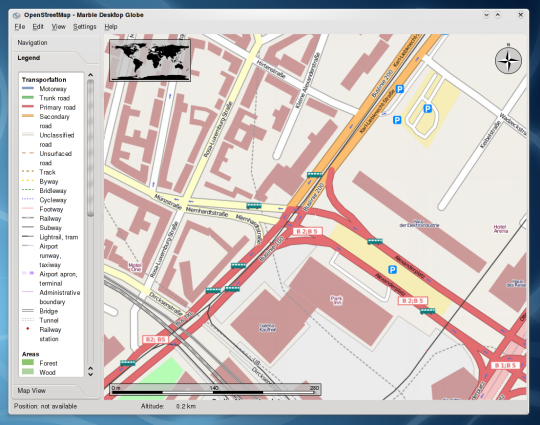
Task: Click the Bridleway legend entry text
Action: coord(53,191)
